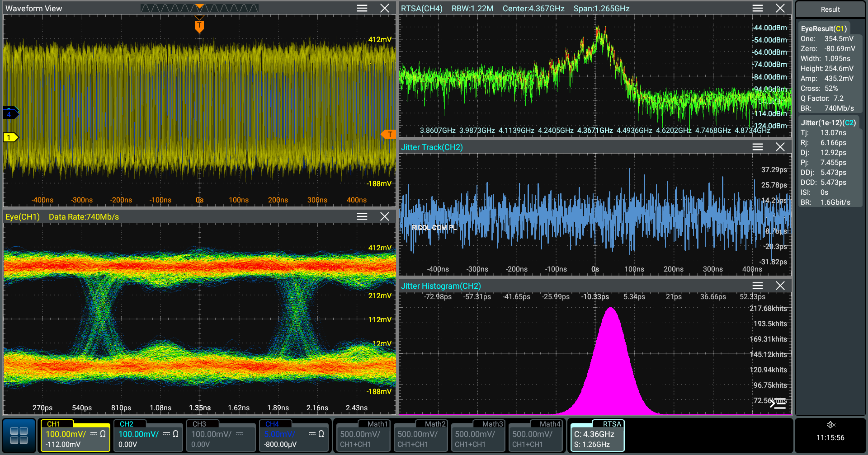Toggle the CH4 channel label
The width and height of the screenshot is (868, 455).
tap(272, 424)
